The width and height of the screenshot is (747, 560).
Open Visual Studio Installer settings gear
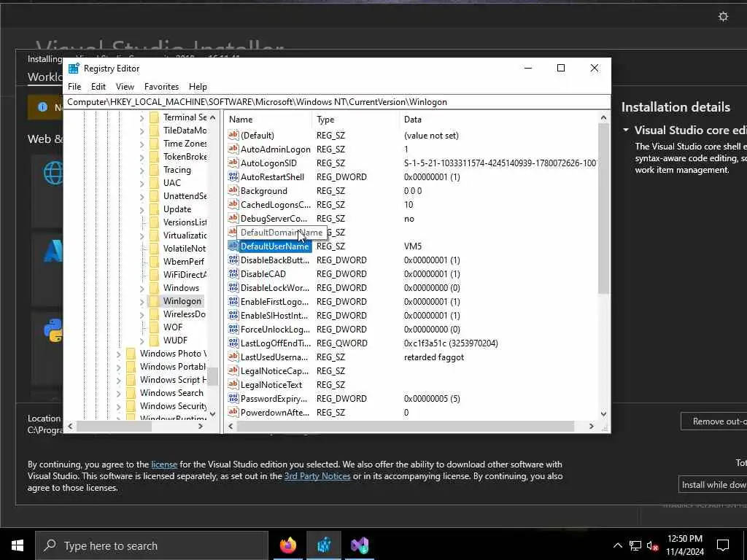[723, 17]
